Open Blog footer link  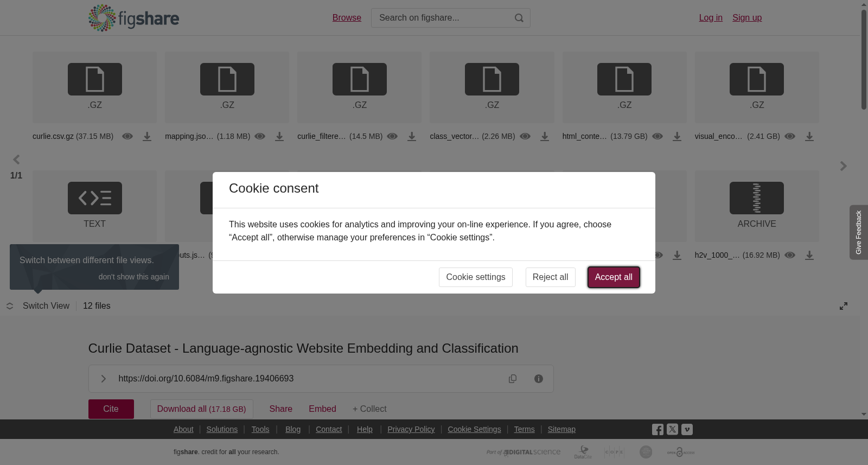tap(293, 429)
